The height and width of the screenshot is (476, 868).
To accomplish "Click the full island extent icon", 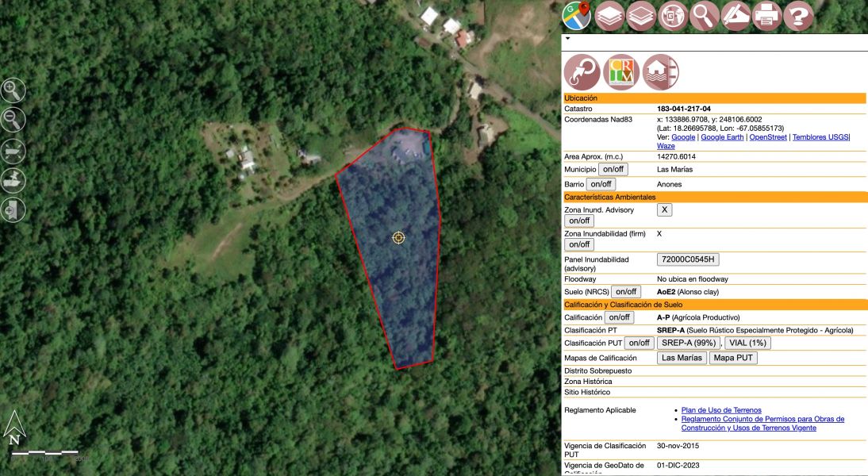I will click(x=13, y=150).
